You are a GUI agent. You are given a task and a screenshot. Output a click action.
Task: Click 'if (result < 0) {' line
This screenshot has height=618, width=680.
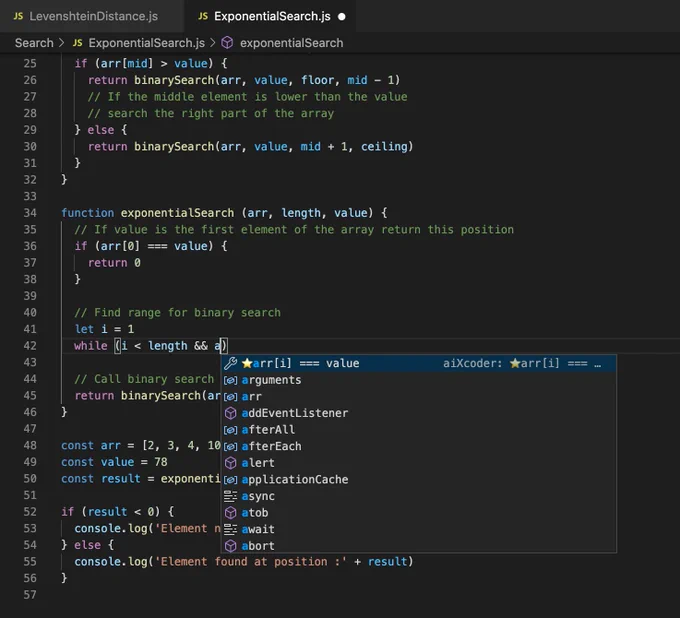118,512
